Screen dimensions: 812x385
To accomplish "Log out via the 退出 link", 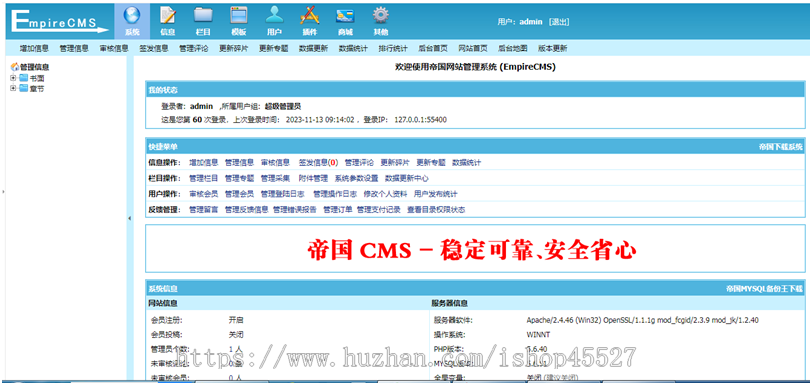I will click(x=559, y=22).
